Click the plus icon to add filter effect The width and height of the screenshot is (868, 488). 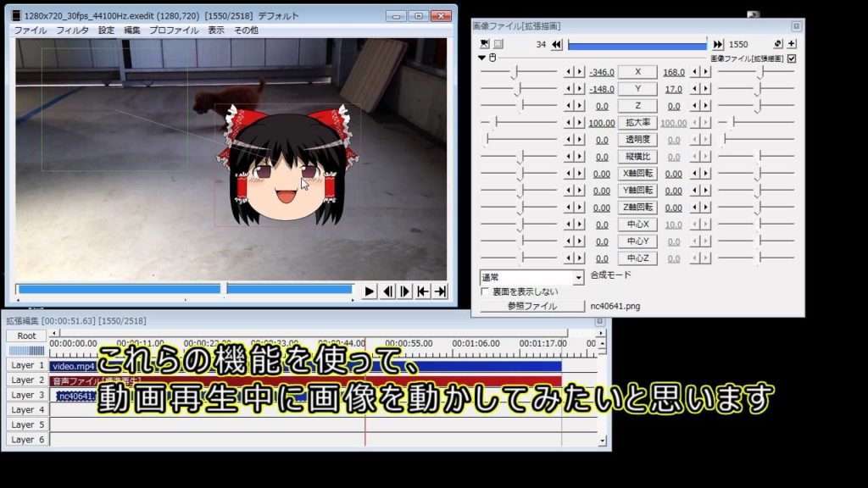click(x=792, y=44)
